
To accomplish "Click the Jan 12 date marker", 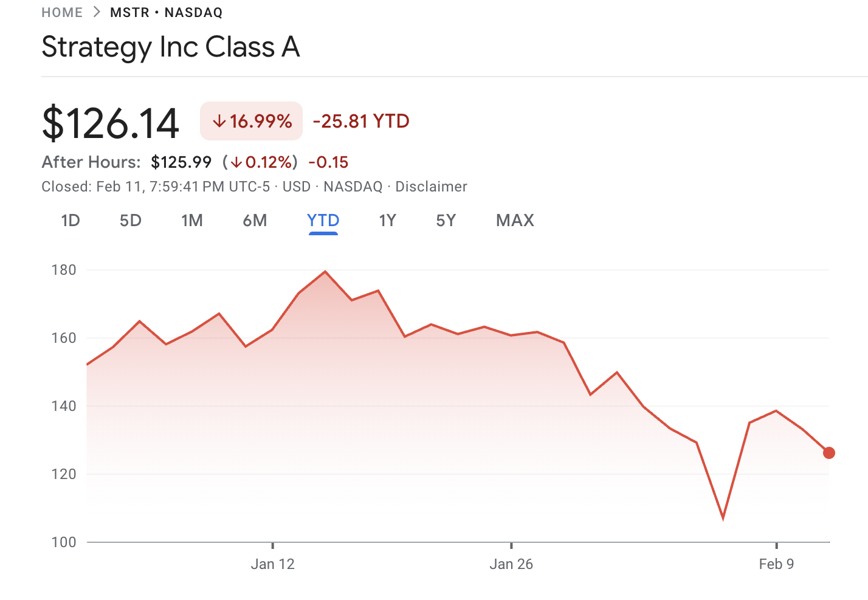I will coord(272,564).
